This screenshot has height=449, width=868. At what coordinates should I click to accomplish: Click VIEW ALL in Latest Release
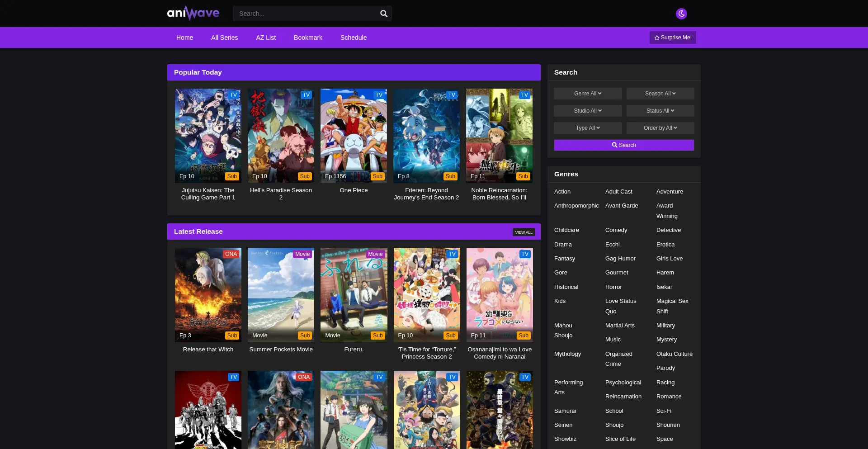(524, 232)
